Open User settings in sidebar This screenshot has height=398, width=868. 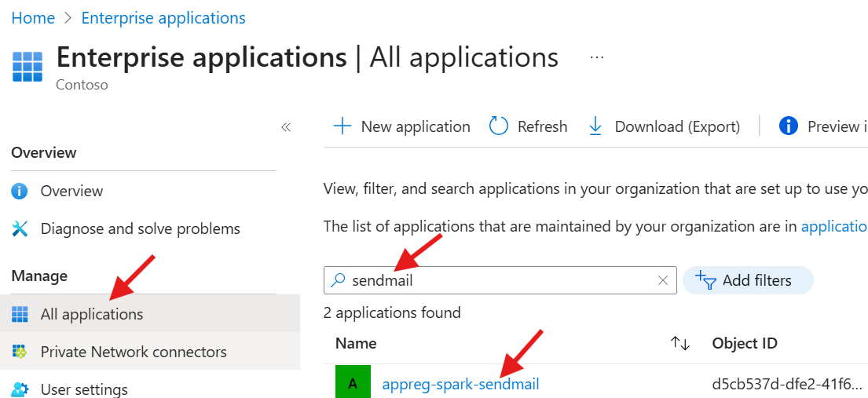point(84,389)
